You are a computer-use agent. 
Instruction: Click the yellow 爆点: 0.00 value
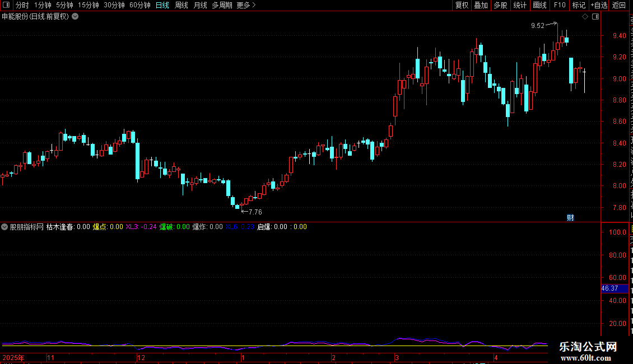pos(108,227)
